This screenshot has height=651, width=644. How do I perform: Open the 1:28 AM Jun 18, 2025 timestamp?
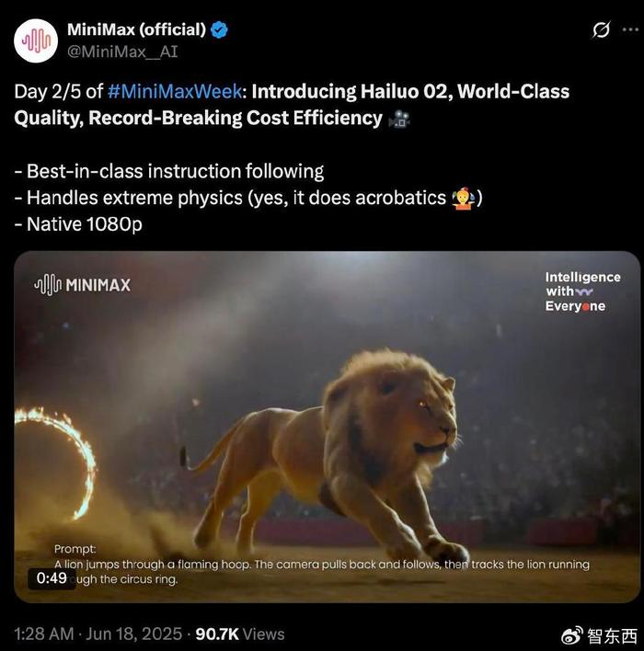(98, 634)
